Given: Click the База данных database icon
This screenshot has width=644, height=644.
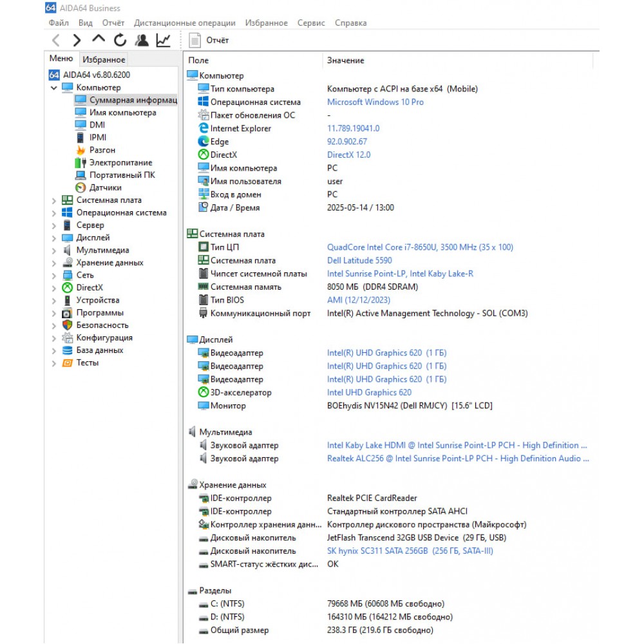Looking at the screenshot, I should coord(68,350).
